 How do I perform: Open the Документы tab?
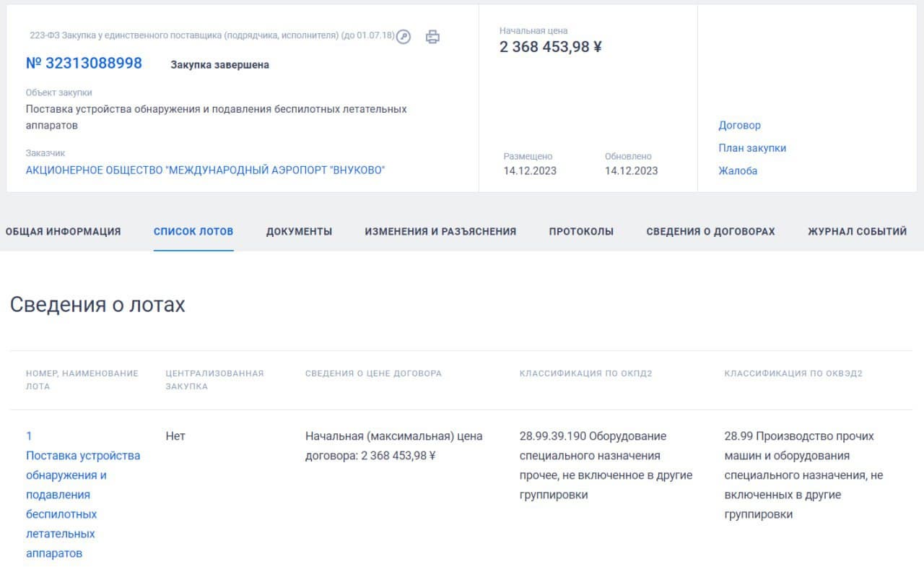coord(299,231)
